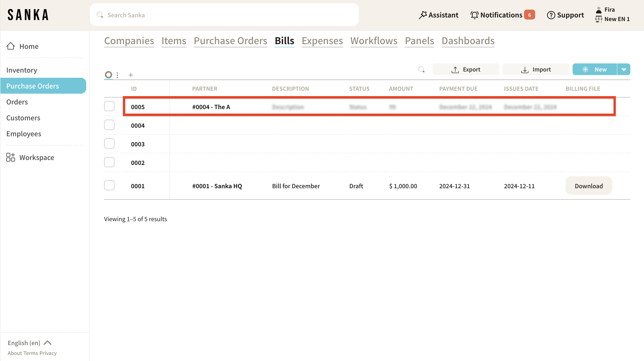644x361 pixels.
Task: Click the Home house icon
Action: point(11,46)
